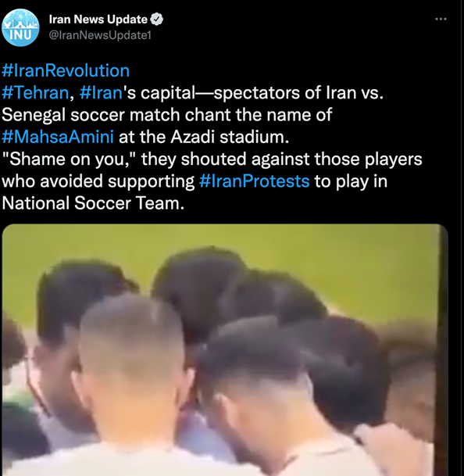Open the tweet's three-dot more options menu
Viewport: 464px width, 476px height.
click(x=441, y=19)
